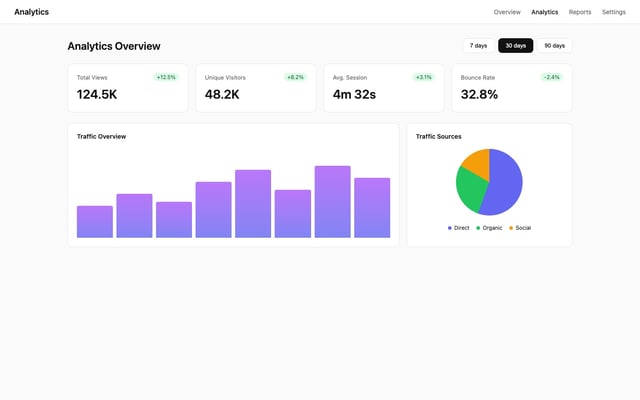This screenshot has width=640, height=400.
Task: Click the Analytics Overview heading
Action: point(114,46)
